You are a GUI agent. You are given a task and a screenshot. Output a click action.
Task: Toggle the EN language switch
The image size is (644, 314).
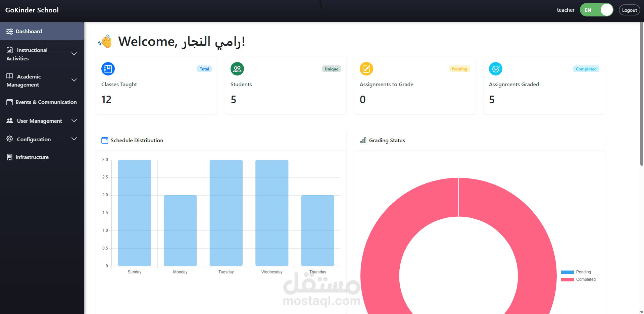[596, 10]
